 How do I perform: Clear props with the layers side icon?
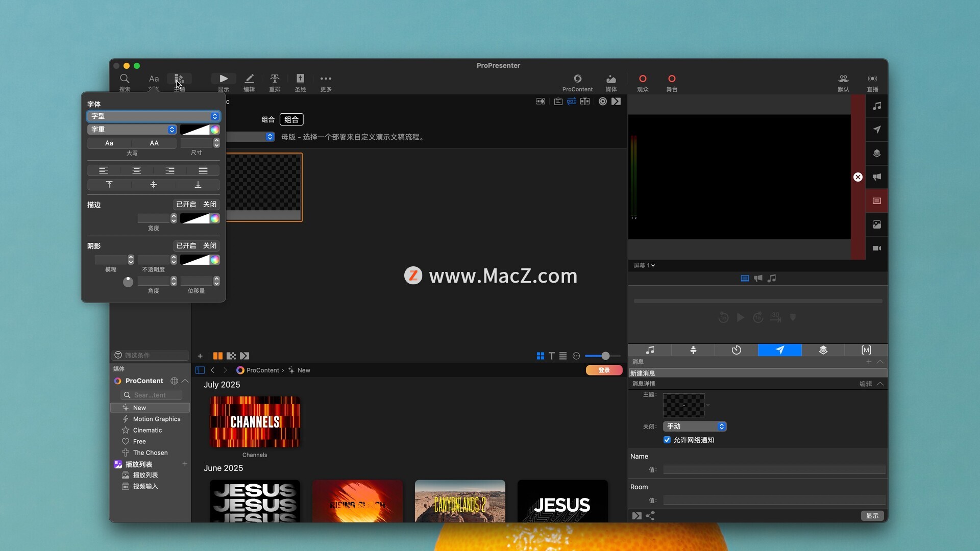tap(877, 154)
